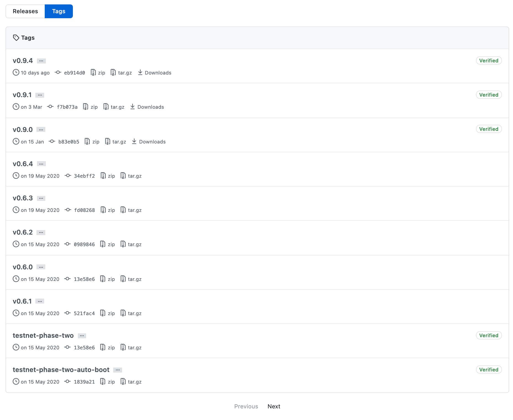513x420 pixels.
Task: Open the testnet-phase-two tag
Action: 43,336
